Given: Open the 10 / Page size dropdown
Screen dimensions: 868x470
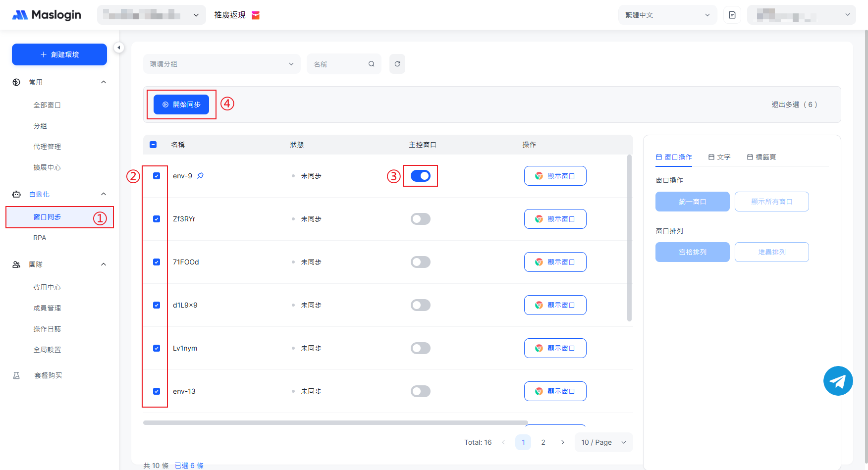Looking at the screenshot, I should pyautogui.click(x=603, y=442).
